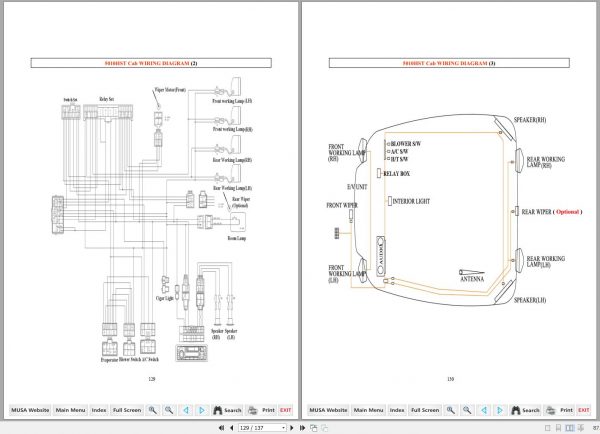Viewport: 600px width, 434px height.
Task: Click red EXIT on left page toolbar
Action: coord(286,410)
